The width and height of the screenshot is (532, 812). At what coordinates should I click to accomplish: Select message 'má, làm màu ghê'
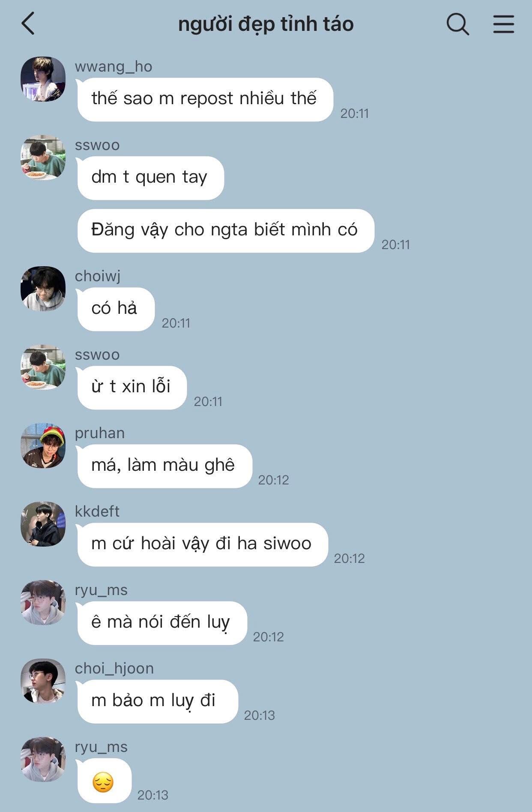click(164, 466)
